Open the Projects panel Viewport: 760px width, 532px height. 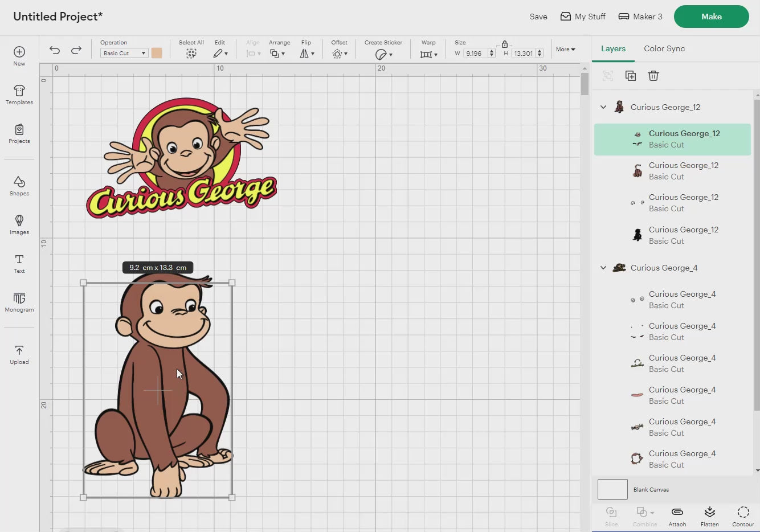19,129
